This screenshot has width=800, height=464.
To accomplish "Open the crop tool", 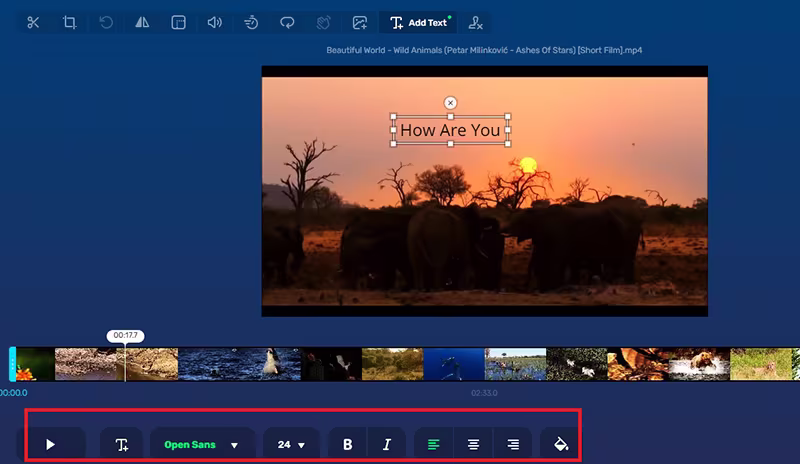I will pyautogui.click(x=69, y=22).
